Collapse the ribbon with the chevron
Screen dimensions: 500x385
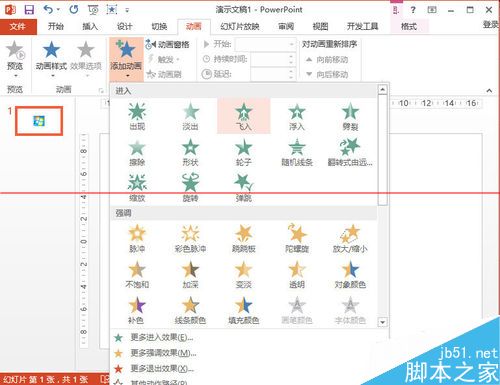[489, 90]
